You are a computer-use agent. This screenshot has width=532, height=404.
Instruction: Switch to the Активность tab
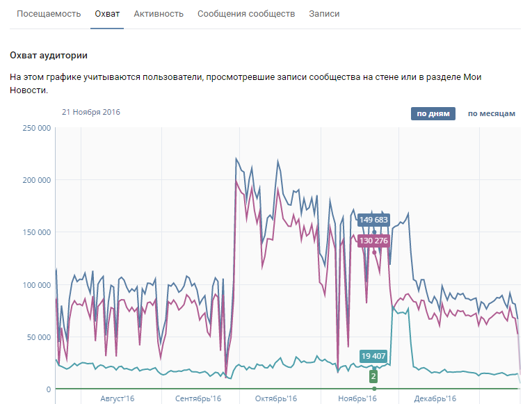tap(159, 14)
